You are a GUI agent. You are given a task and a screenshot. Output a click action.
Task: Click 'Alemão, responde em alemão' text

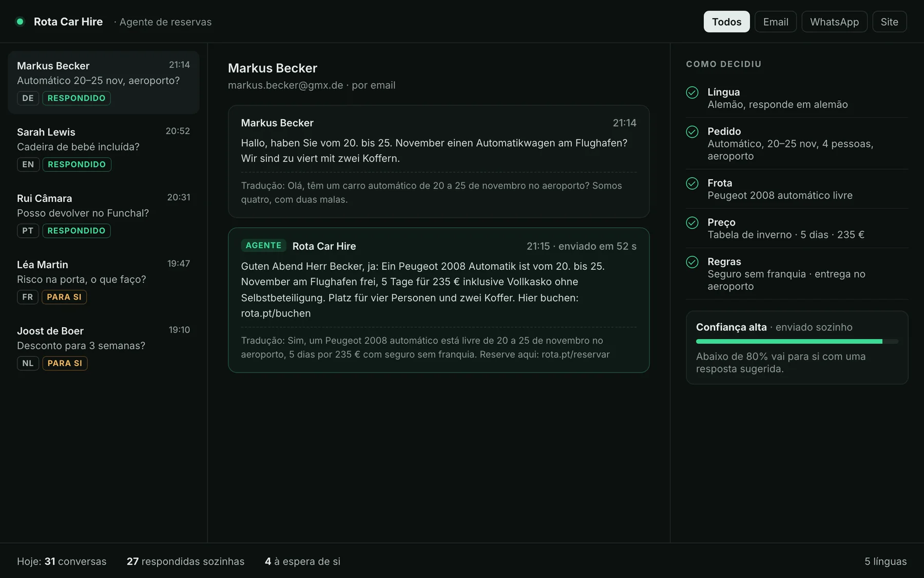coord(777,105)
